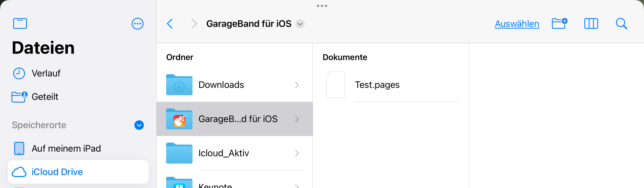Expand the Icloud_Aktiv folder chevron

pos(297,153)
